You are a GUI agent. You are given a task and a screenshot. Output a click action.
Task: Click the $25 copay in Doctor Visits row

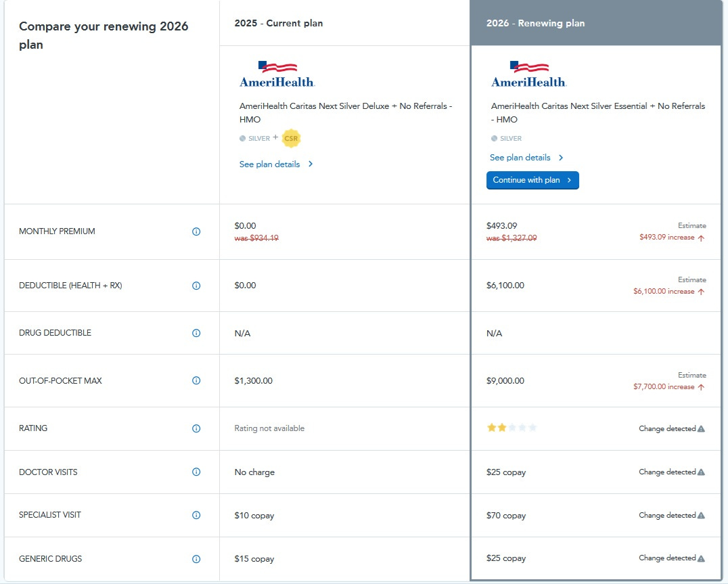(x=506, y=472)
